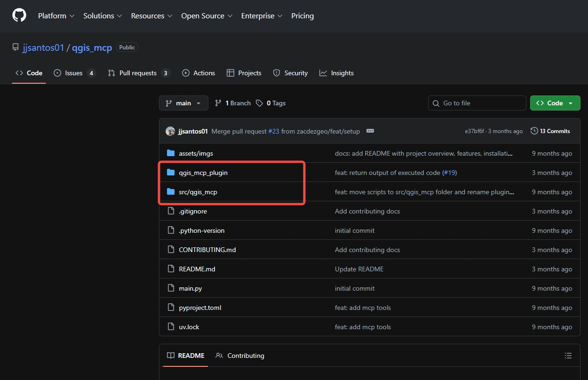This screenshot has height=380, width=588.
Task: Click the file icon for .gitignore
Action: 171,211
